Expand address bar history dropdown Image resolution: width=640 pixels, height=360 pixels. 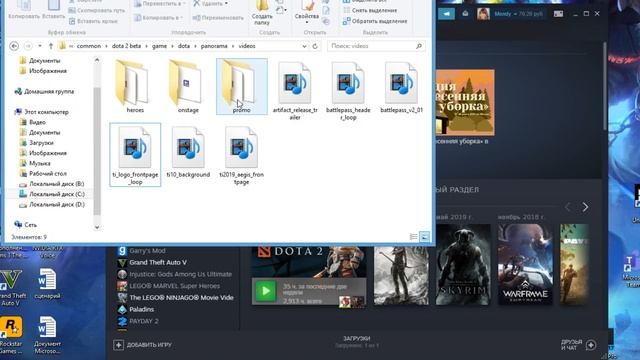[304, 47]
